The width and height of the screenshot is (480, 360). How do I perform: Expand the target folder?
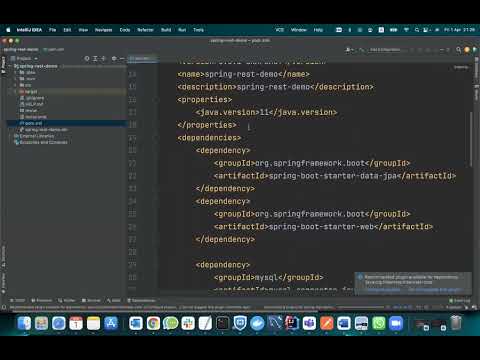(x=15, y=91)
